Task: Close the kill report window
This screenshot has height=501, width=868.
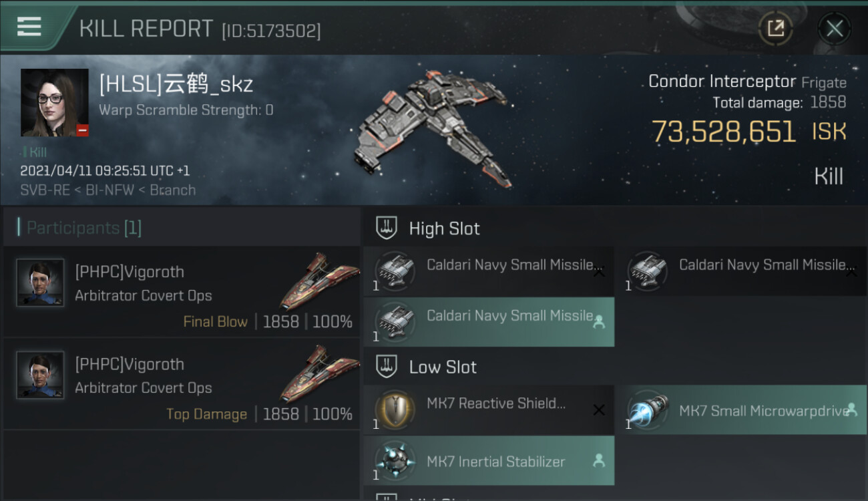Action: click(x=834, y=29)
